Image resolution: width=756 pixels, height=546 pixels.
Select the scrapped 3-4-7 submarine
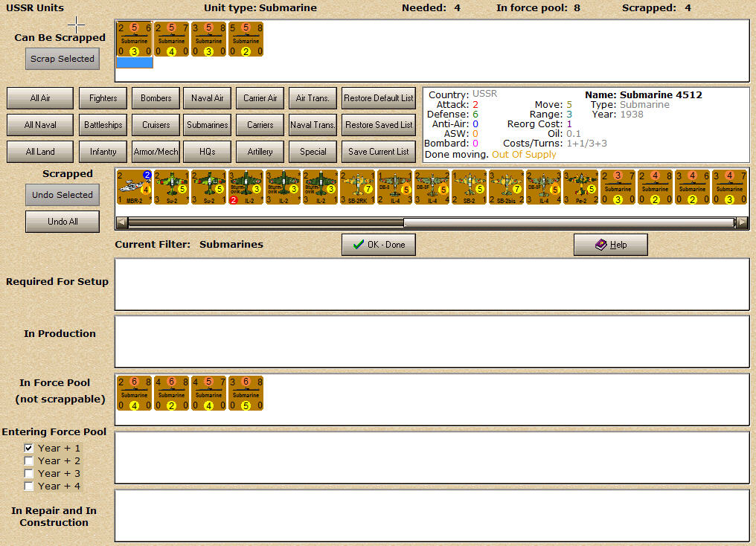pos(729,187)
